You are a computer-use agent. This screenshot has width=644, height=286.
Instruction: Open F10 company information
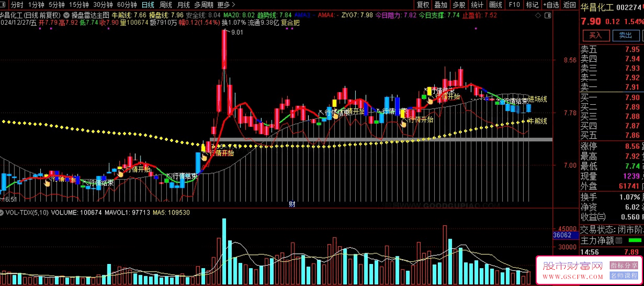pos(514,5)
